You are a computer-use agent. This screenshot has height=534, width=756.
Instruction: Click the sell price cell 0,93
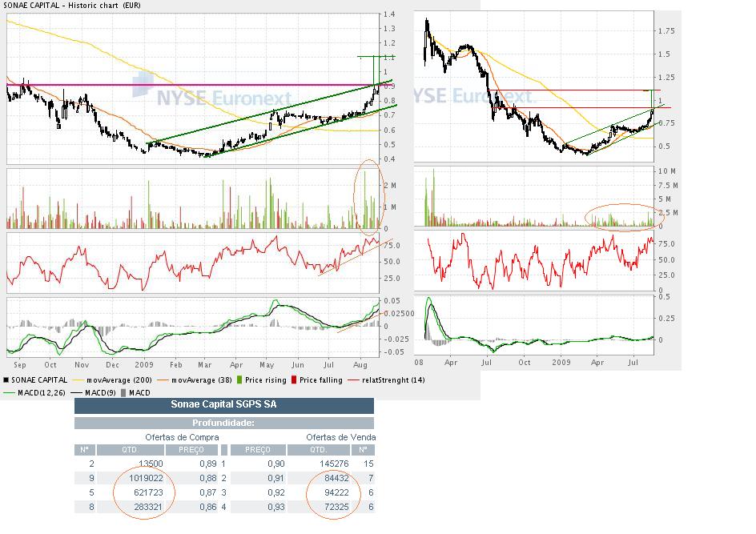(276, 507)
